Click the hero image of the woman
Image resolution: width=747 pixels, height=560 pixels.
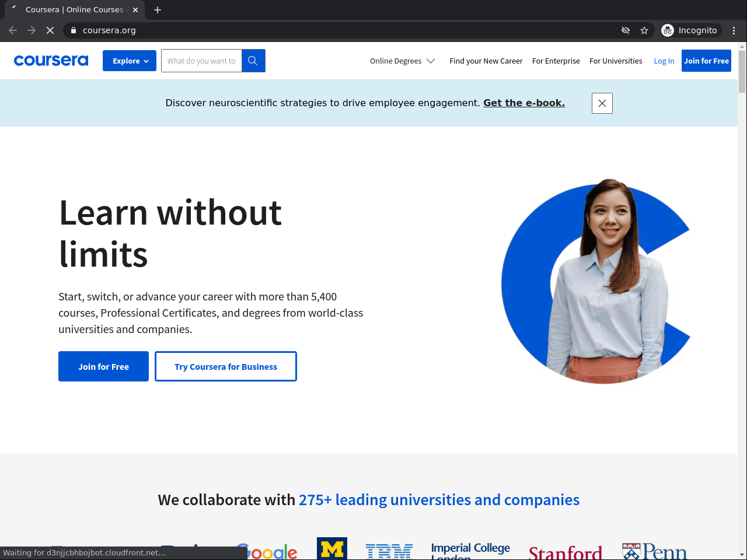coord(596,282)
